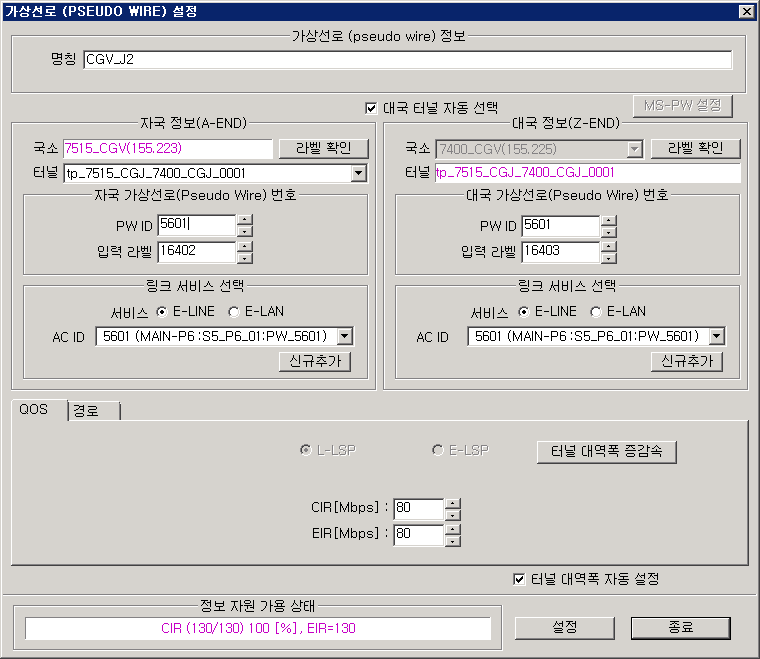Screen dimensions: 760x659
Task: Open A-END 터널 dropdown list
Action: tap(359, 173)
